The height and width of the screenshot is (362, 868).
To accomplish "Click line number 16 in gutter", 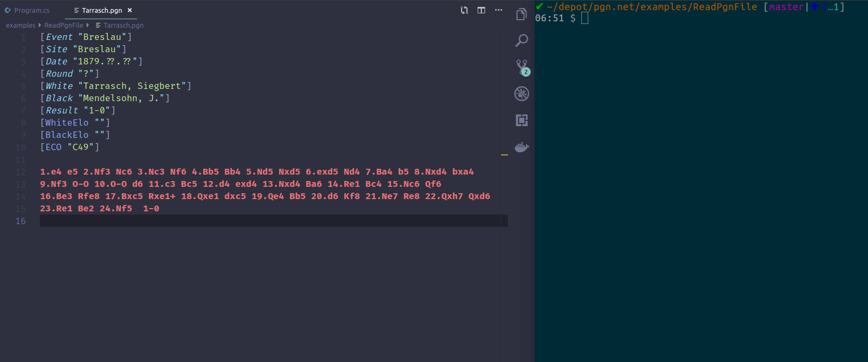I will click(20, 221).
